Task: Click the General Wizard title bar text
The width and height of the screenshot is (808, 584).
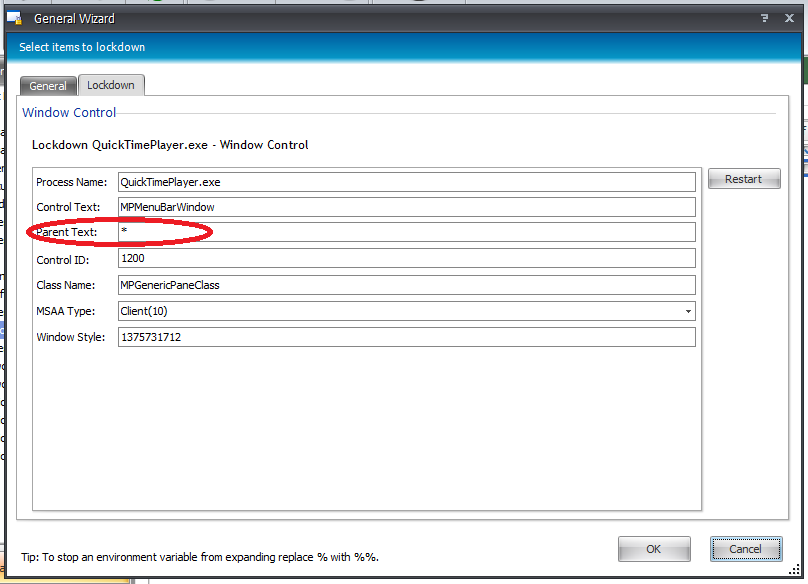Action: (x=75, y=18)
